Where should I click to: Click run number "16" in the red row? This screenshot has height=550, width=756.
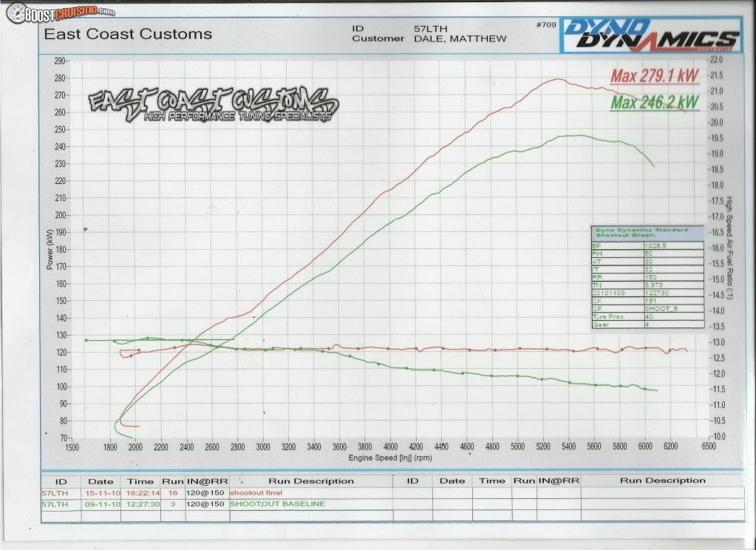(x=173, y=493)
